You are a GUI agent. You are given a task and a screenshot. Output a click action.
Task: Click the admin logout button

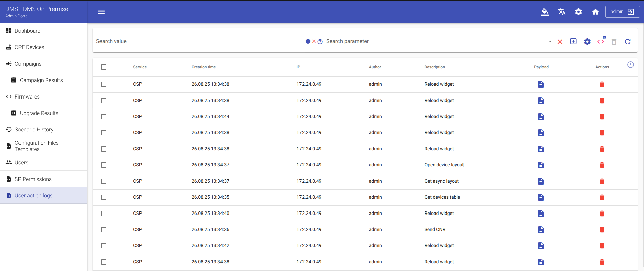[x=622, y=12]
